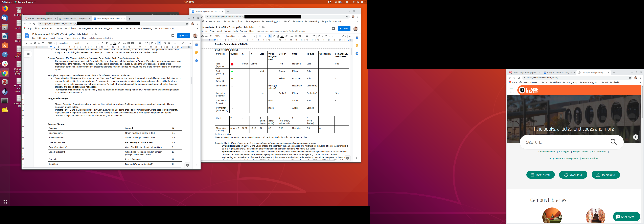
Task: Open the Advanced Search link
Action: pos(546,152)
